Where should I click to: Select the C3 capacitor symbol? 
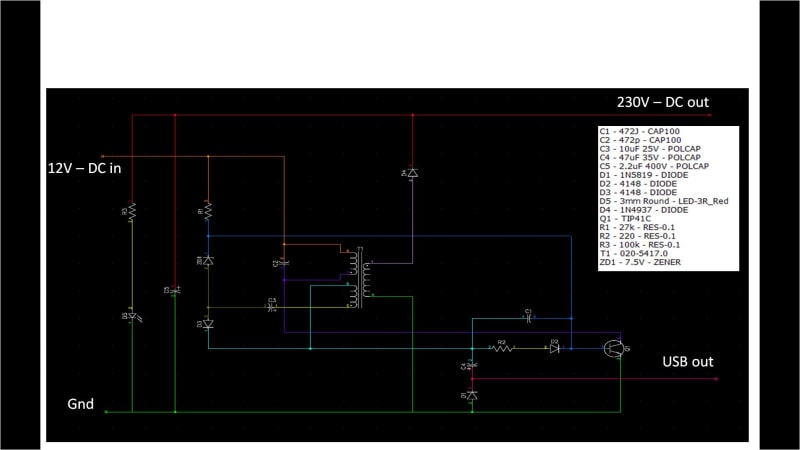click(x=272, y=306)
